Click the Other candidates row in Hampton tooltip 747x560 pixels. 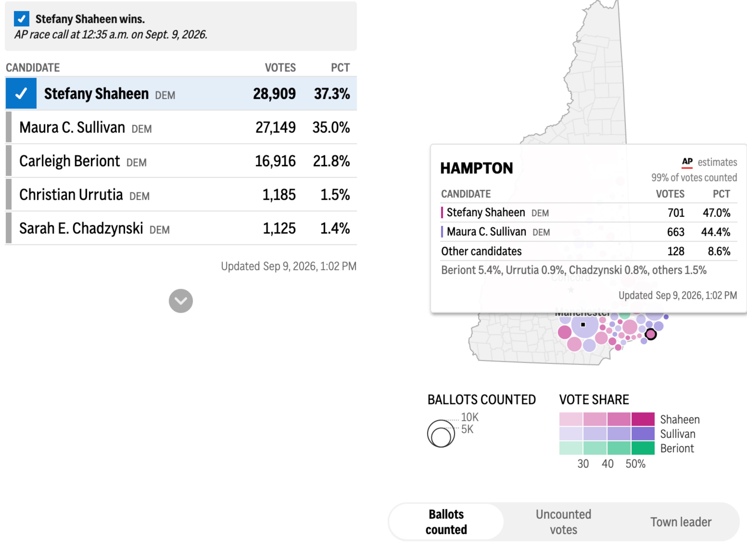pyautogui.click(x=589, y=251)
